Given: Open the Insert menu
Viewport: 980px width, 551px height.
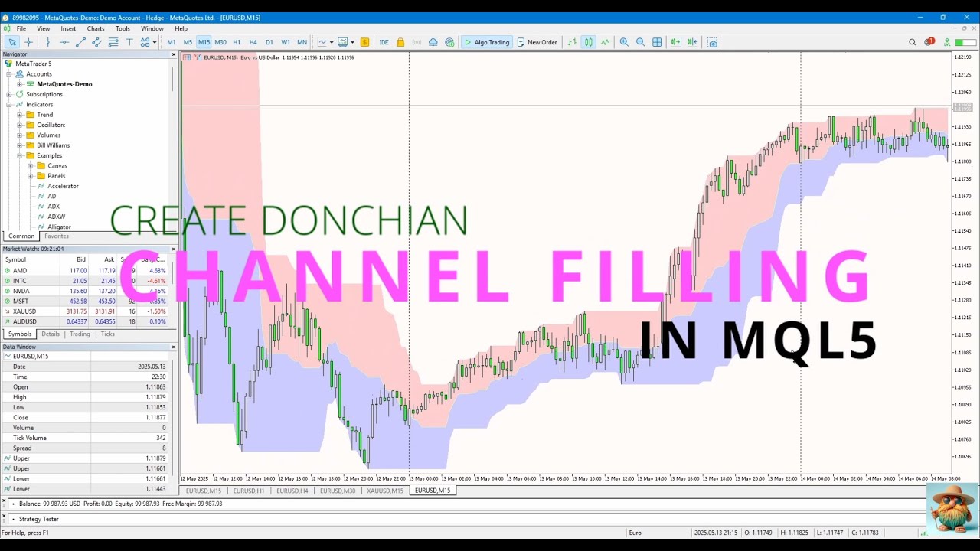Looking at the screenshot, I should click(x=68, y=28).
